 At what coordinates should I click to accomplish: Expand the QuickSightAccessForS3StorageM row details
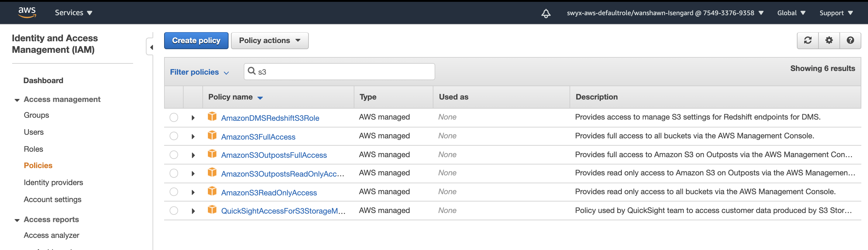pos(193,211)
